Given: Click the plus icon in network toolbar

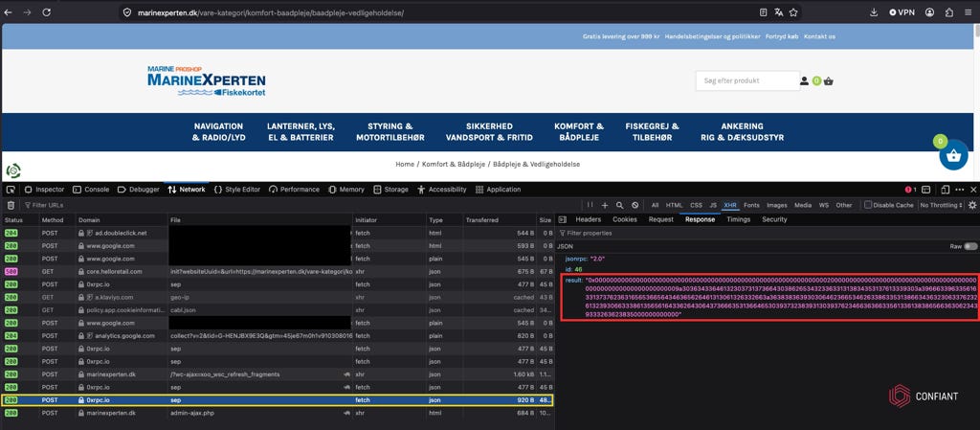Looking at the screenshot, I should coord(605,205).
